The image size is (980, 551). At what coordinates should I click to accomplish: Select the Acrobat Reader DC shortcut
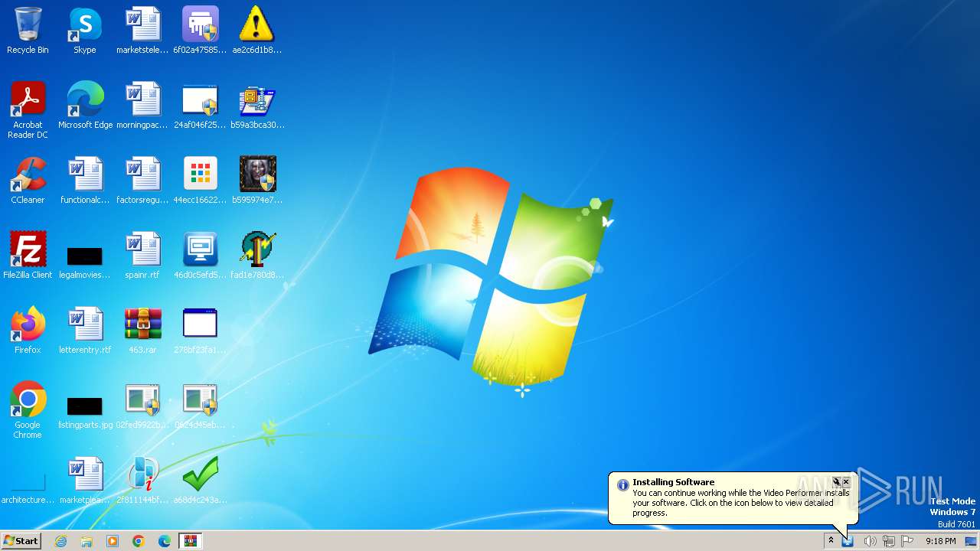click(x=28, y=110)
